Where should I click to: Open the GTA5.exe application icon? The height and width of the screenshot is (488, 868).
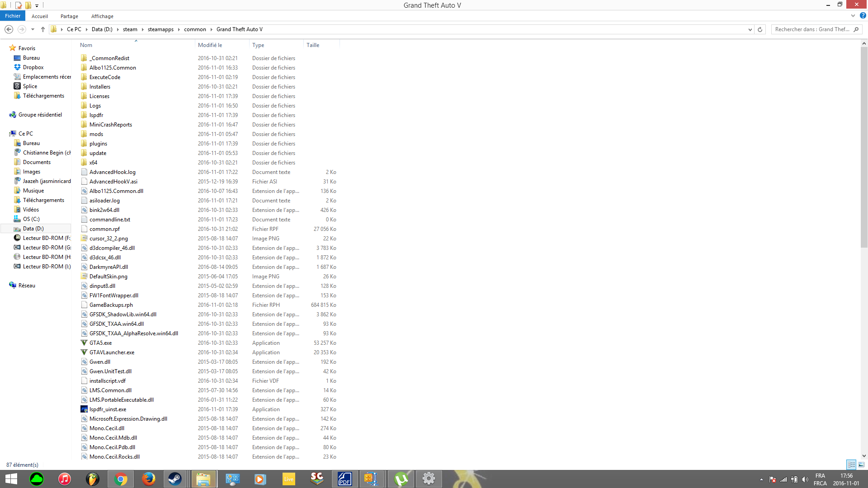pos(84,343)
